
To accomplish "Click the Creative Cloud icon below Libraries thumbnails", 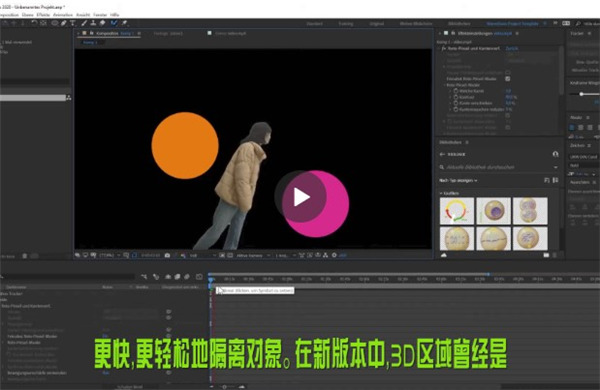I will click(444, 255).
